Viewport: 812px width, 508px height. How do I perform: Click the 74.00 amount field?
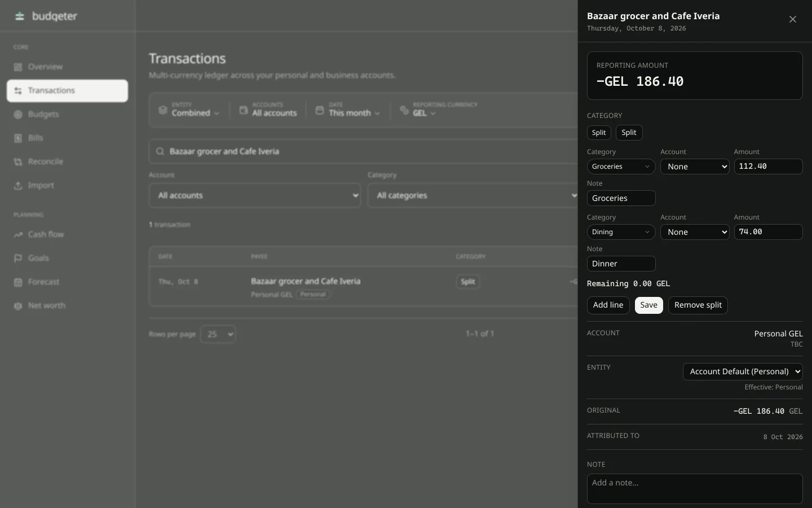pos(768,232)
